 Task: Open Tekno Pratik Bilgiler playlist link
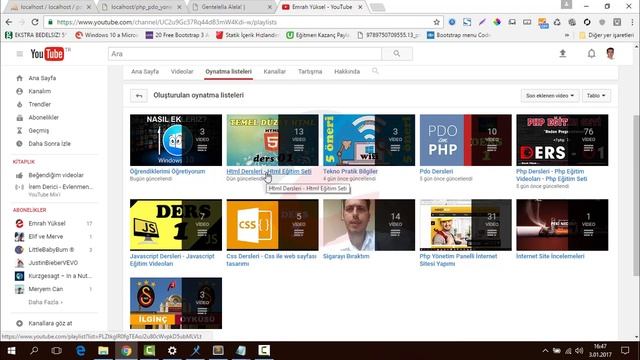[x=350, y=171]
